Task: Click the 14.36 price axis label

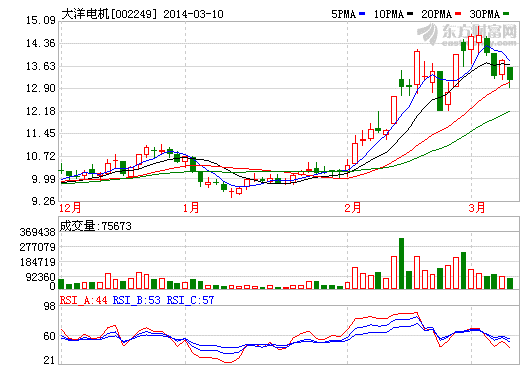Action: [41, 43]
